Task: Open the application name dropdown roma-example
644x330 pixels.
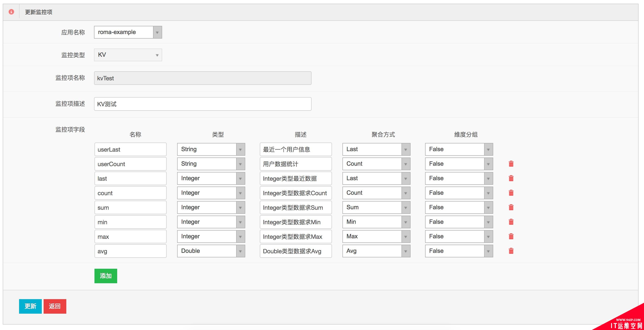Action: click(128, 32)
